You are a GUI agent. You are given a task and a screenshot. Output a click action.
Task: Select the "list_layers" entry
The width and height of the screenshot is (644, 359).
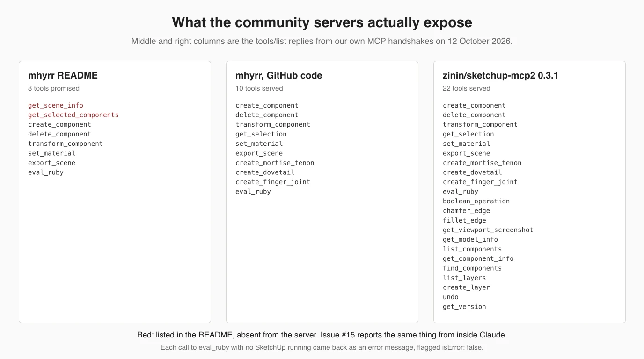(464, 278)
